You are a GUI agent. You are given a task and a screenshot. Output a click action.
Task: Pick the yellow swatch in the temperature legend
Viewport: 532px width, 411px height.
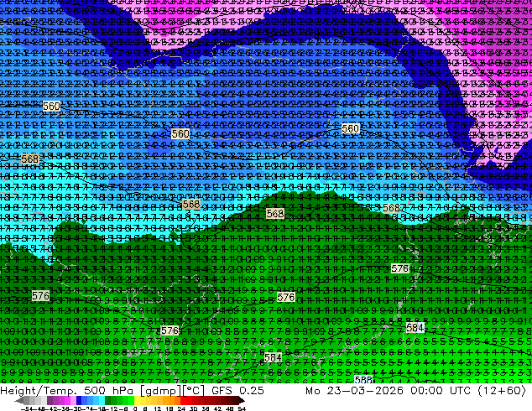coord(137,400)
